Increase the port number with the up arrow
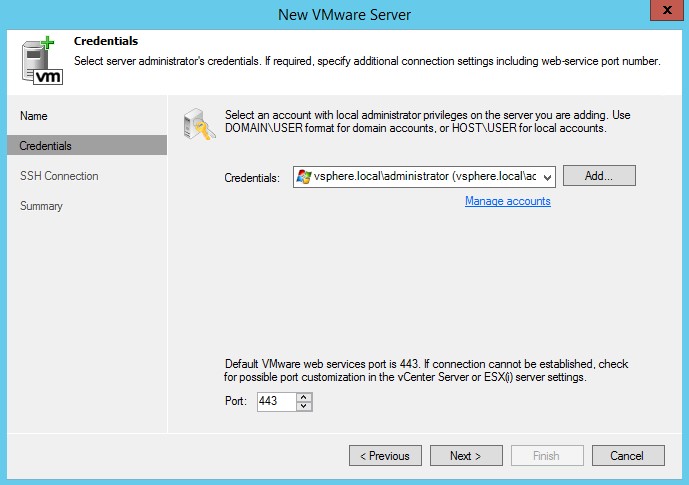689x485 pixels. [304, 397]
